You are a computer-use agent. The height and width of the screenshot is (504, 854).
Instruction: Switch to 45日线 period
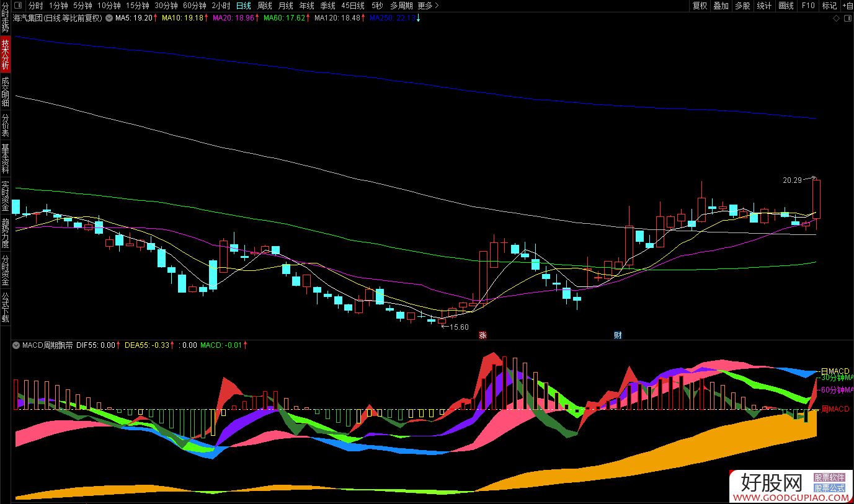point(353,6)
